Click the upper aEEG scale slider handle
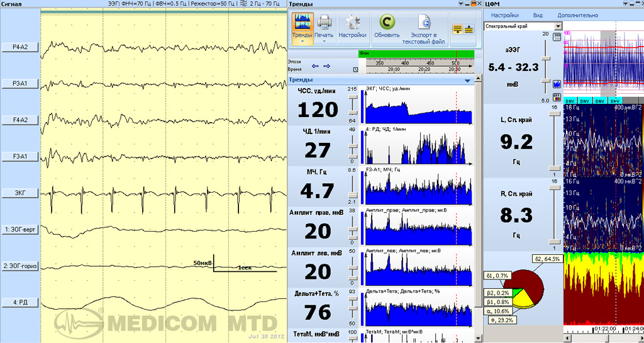Image resolution: width=644 pixels, height=343 pixels. (546, 57)
